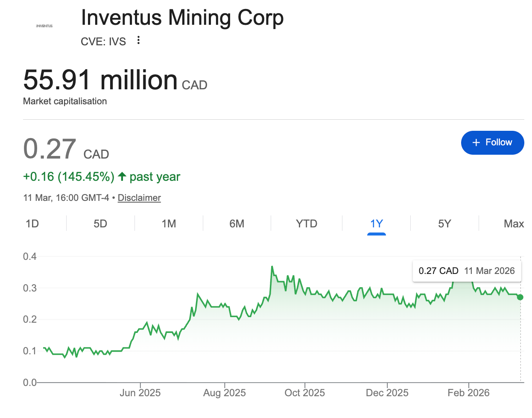Image resolution: width=532 pixels, height=418 pixels.
Task: Switch chart to the 1D range
Action: 32,224
